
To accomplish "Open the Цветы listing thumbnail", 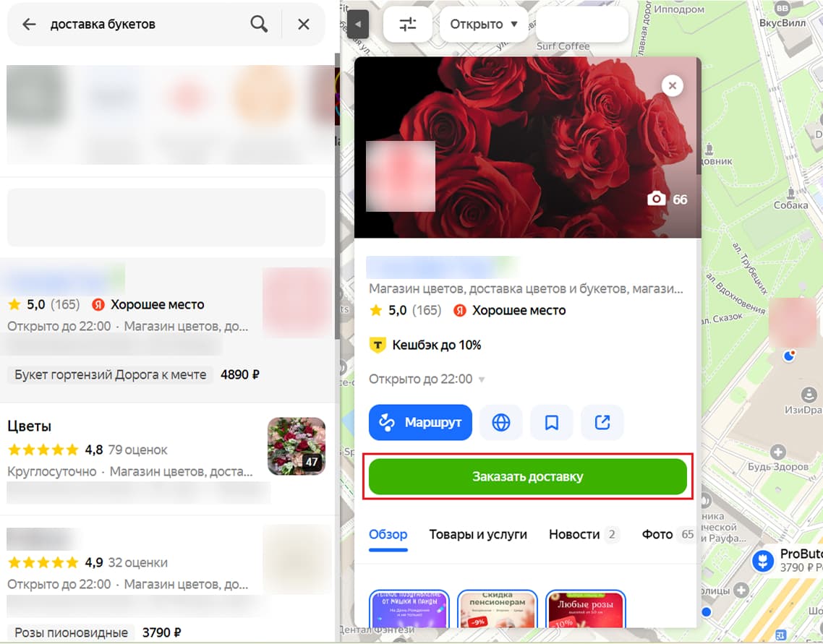I will [x=297, y=446].
